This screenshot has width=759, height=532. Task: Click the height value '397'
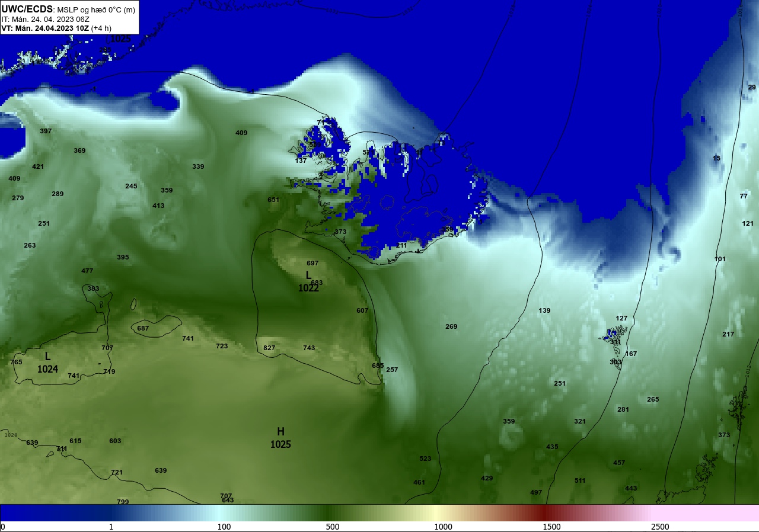click(46, 131)
